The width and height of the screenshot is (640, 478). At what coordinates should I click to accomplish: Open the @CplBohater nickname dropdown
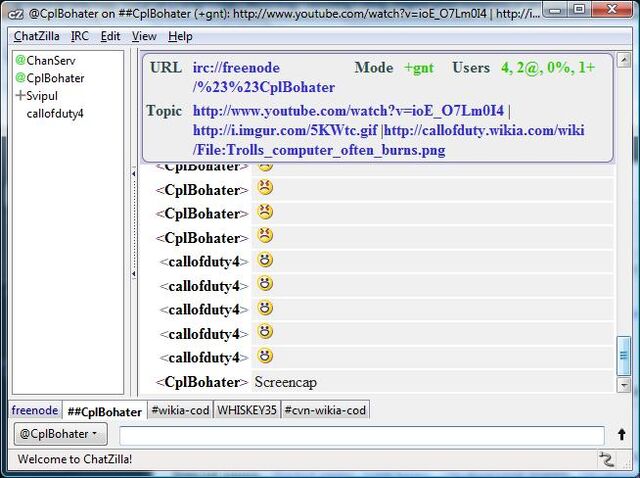[x=61, y=434]
